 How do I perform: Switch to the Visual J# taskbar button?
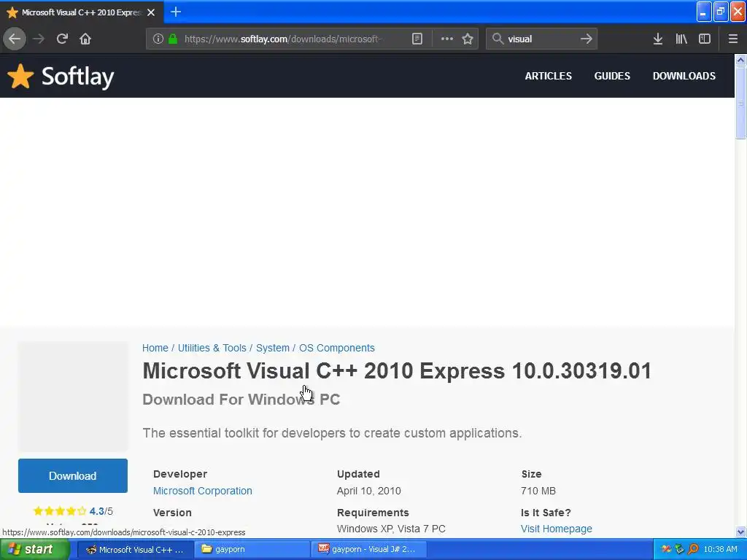(x=368, y=550)
